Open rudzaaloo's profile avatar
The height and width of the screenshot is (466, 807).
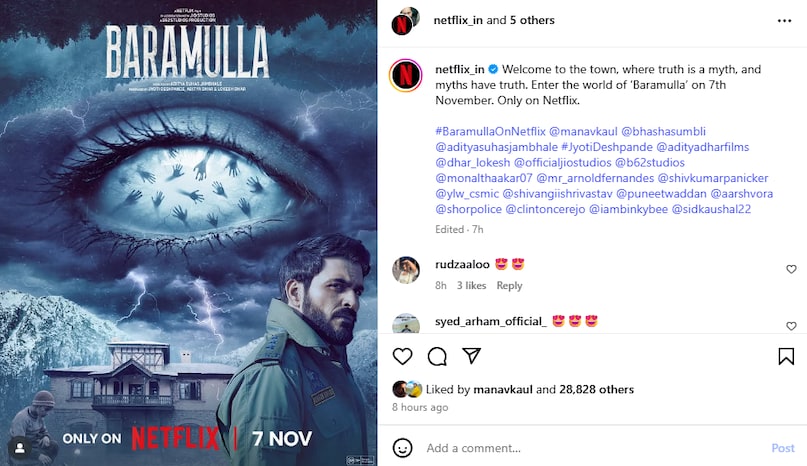(406, 270)
